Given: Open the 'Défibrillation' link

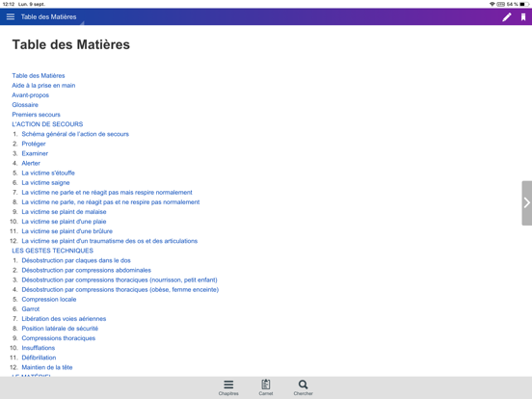Looking at the screenshot, I should [39, 358].
